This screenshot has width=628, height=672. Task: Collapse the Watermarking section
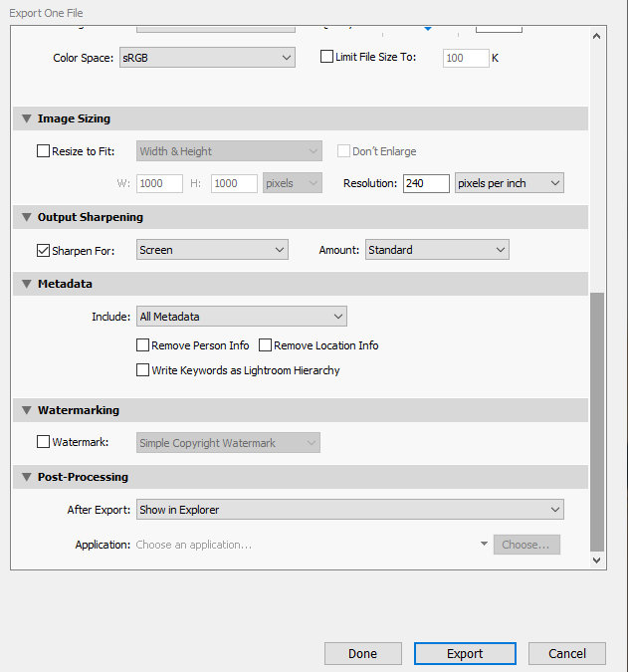point(27,410)
